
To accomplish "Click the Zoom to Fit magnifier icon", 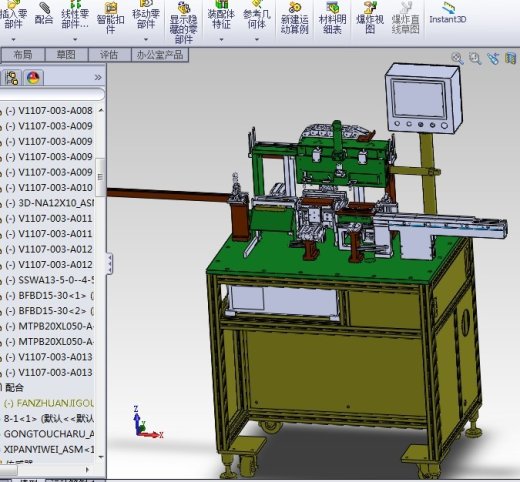I will [x=457, y=58].
